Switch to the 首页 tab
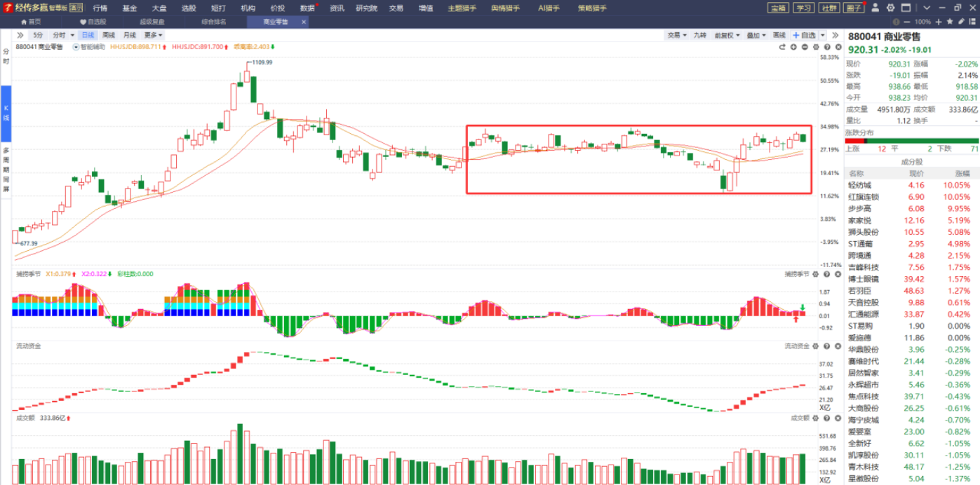The image size is (980, 485). [31, 22]
